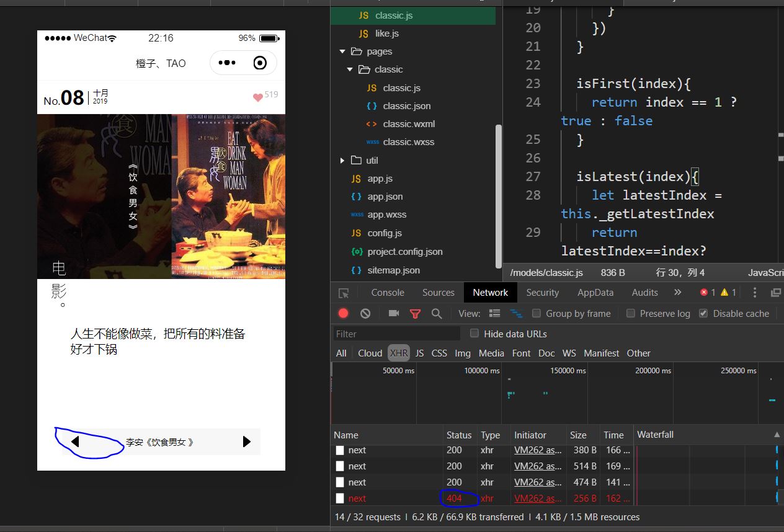Open the classic.json file
The height and width of the screenshot is (532, 784).
[x=407, y=105]
